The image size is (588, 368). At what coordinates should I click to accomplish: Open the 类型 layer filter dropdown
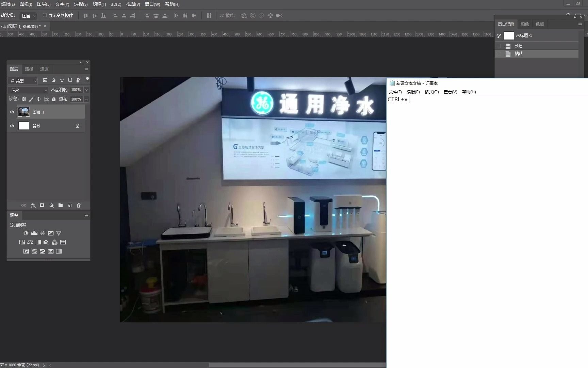coord(22,81)
